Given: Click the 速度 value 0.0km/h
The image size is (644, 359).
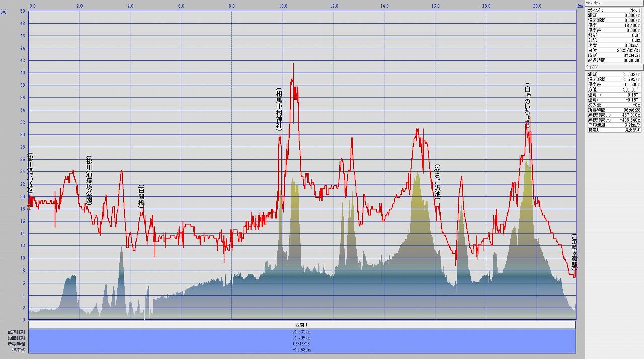Looking at the screenshot, I should pyautogui.click(x=632, y=45).
